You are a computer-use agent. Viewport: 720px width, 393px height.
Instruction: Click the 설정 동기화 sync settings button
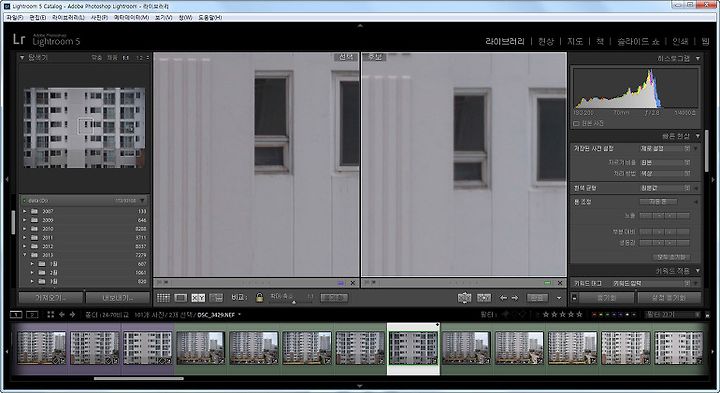coord(669,298)
